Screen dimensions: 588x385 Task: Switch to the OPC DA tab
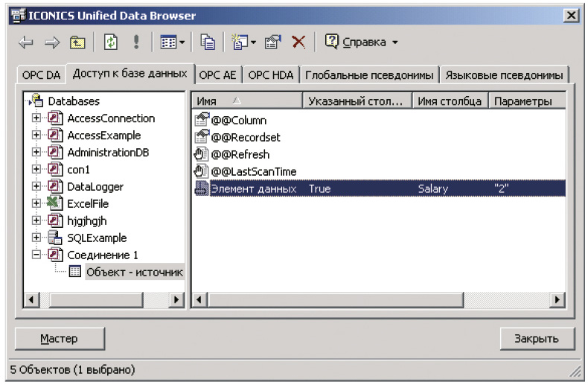(41, 75)
